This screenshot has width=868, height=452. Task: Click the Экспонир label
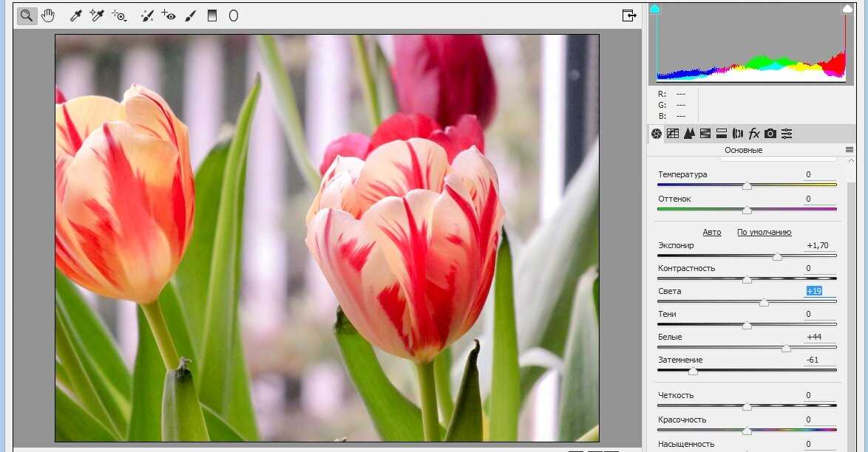676,246
